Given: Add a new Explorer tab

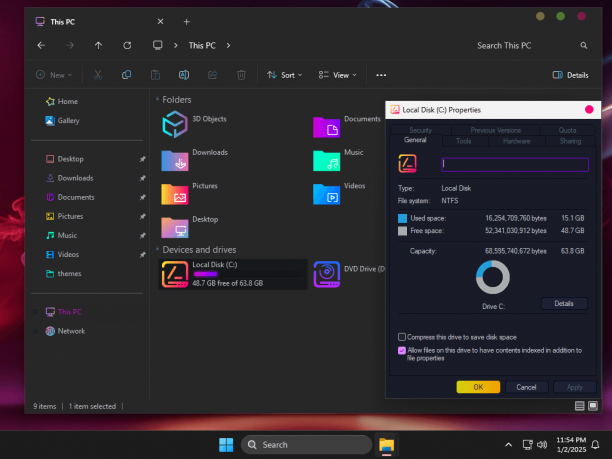Looking at the screenshot, I should pyautogui.click(x=187, y=22).
